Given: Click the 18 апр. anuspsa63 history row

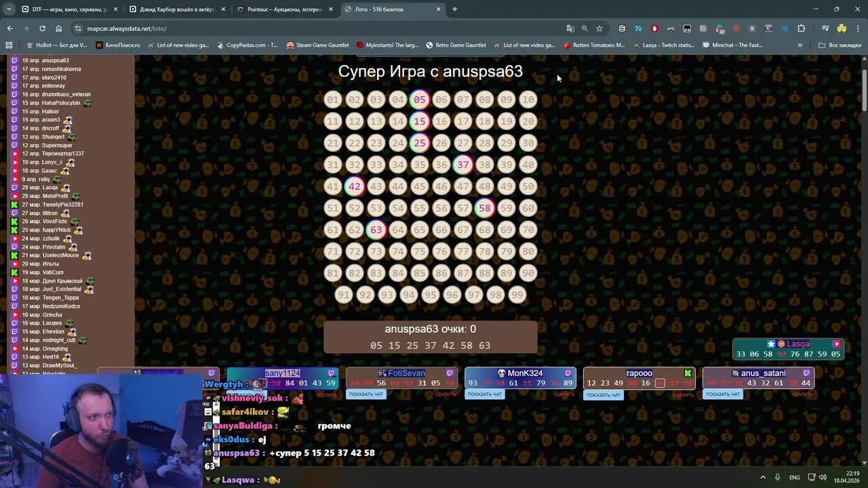Looking at the screenshot, I should (45, 60).
